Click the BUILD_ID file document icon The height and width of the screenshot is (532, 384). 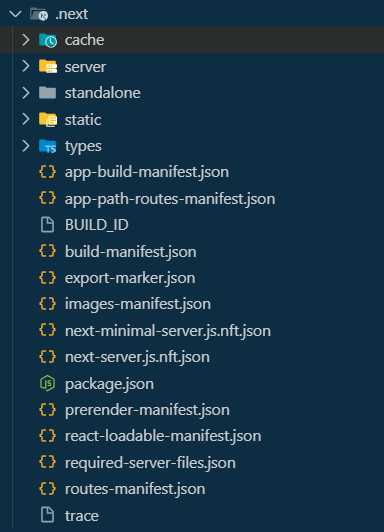pos(47,225)
